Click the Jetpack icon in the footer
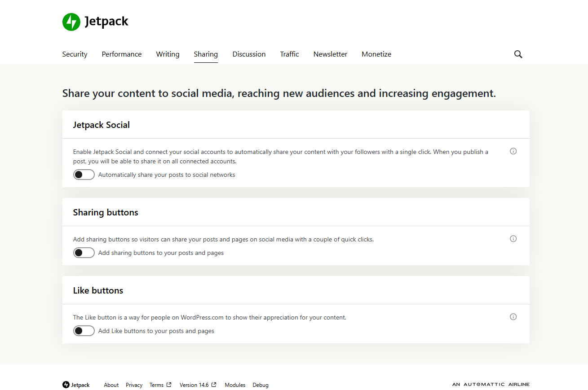 65,385
